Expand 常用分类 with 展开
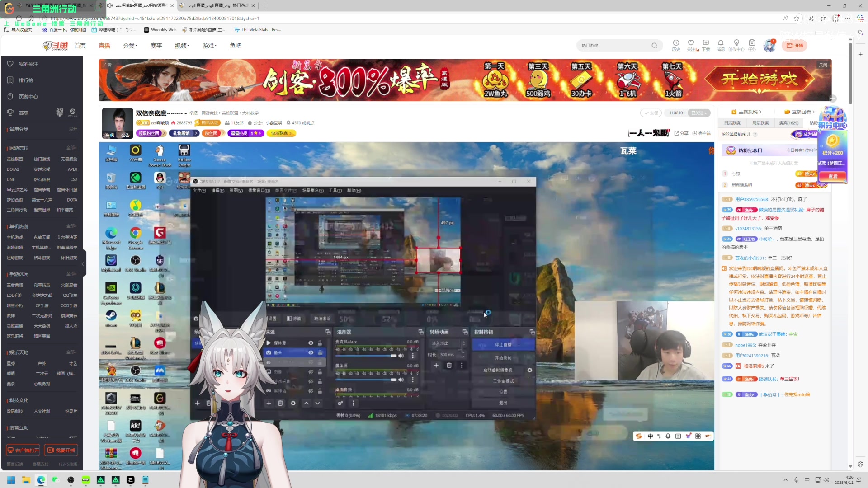The width and height of the screenshot is (868, 488). [73, 129]
